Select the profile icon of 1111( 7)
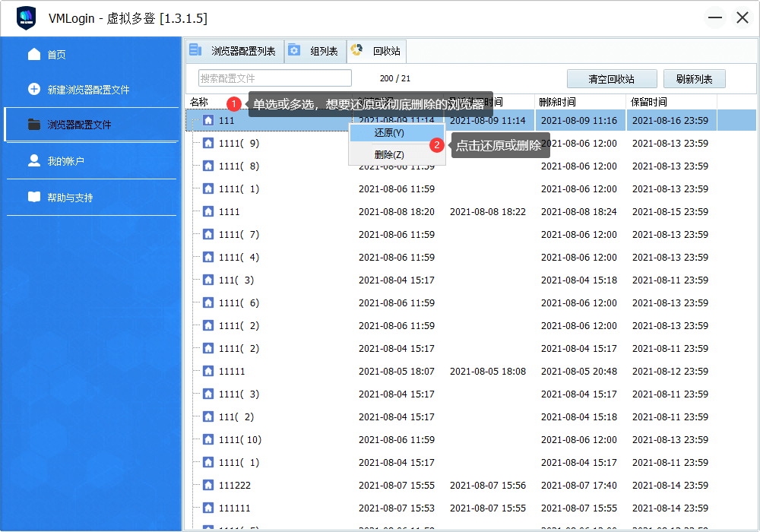The image size is (760, 532). pyautogui.click(x=208, y=234)
